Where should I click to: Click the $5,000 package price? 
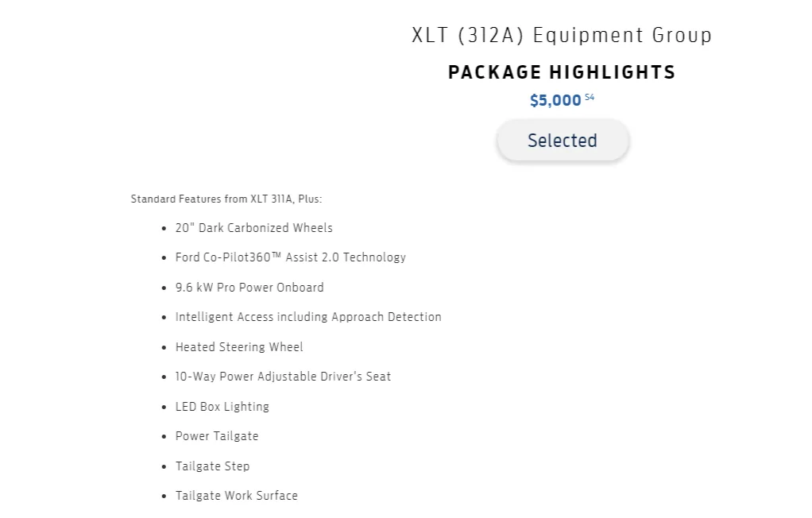coord(555,100)
